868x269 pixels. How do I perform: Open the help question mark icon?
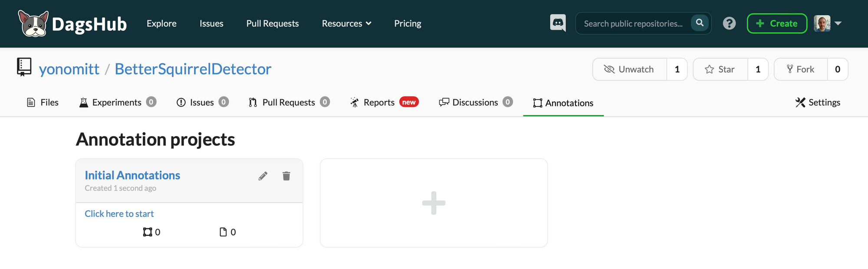729,23
